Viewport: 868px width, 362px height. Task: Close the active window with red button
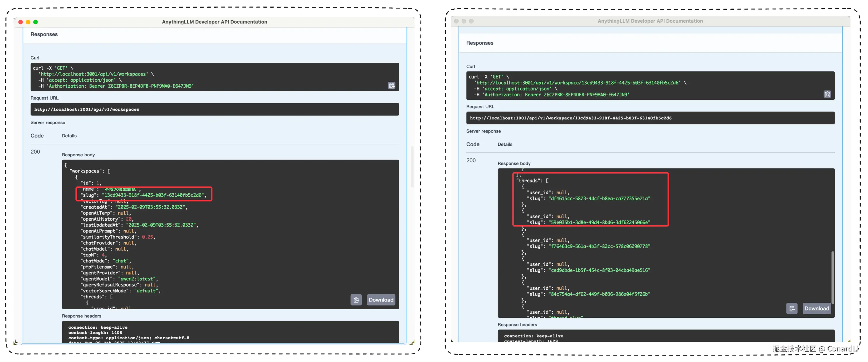(x=21, y=22)
